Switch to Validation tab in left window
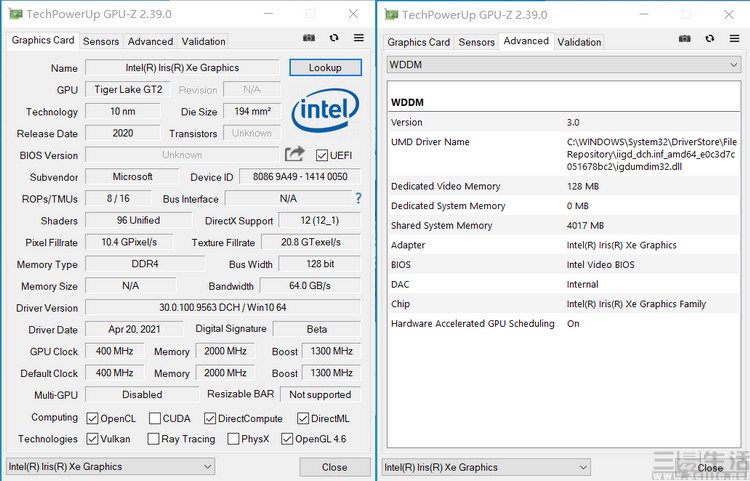 [203, 42]
